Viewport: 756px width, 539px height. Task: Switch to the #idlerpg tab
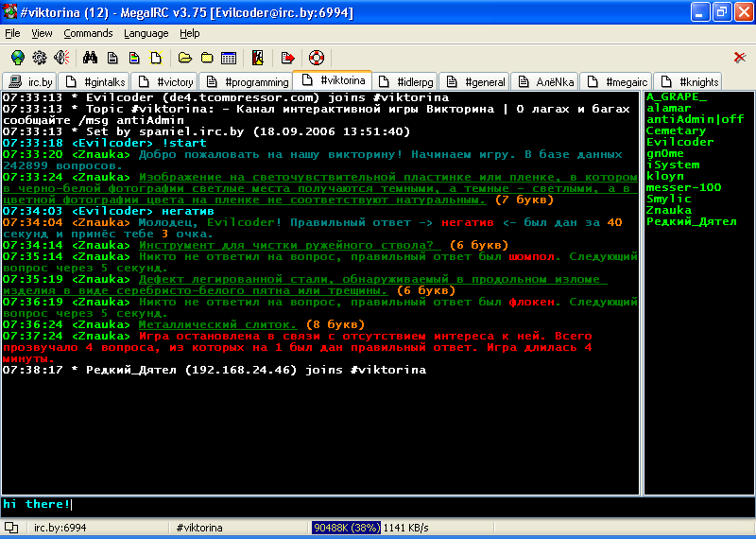(x=405, y=81)
